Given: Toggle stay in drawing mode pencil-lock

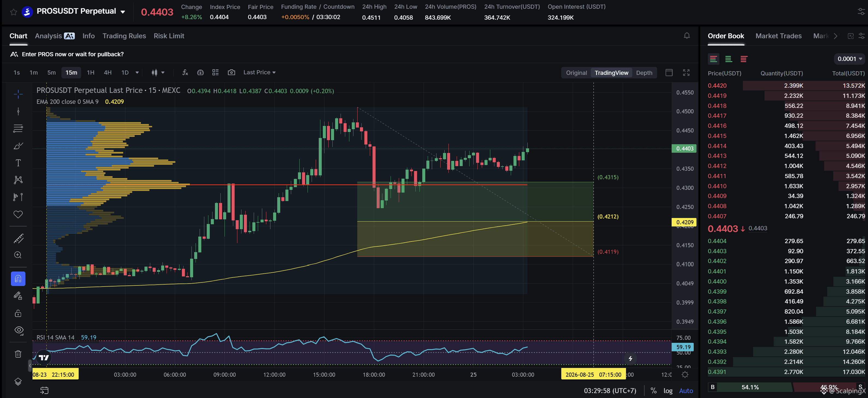Looking at the screenshot, I should pos(18,296).
